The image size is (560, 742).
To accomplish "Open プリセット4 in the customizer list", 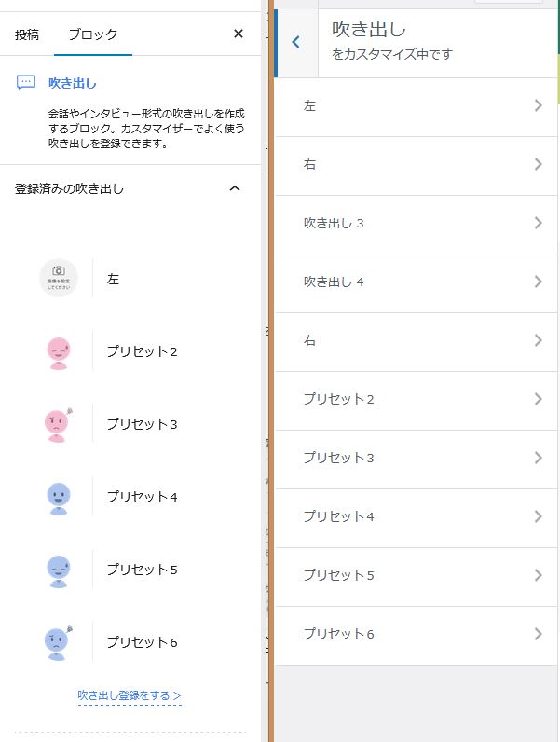I will tap(417, 516).
